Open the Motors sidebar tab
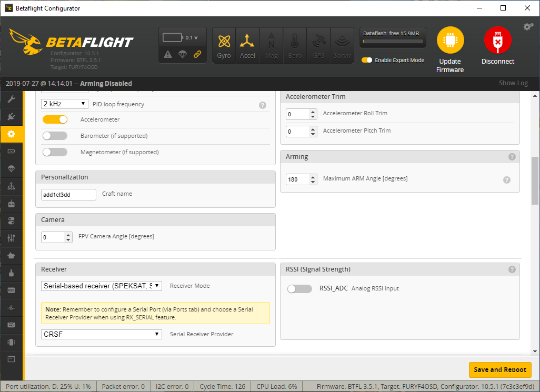 12,273
